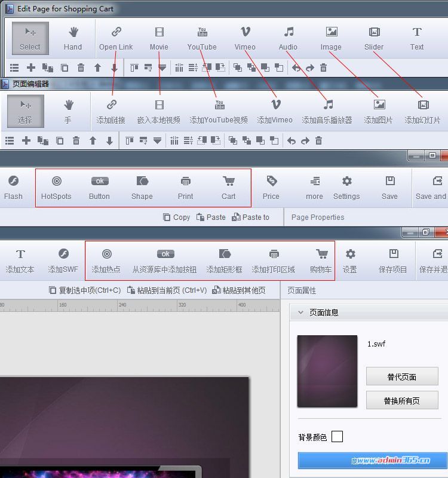
Task: Open the Page Properties tab
Action: [318, 217]
